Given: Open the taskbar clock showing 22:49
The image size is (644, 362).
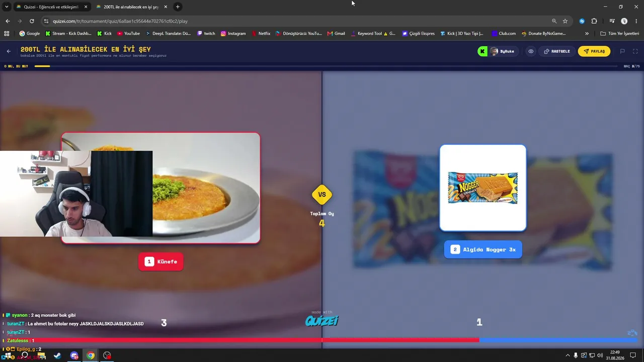Looking at the screenshot, I should click(x=615, y=355).
